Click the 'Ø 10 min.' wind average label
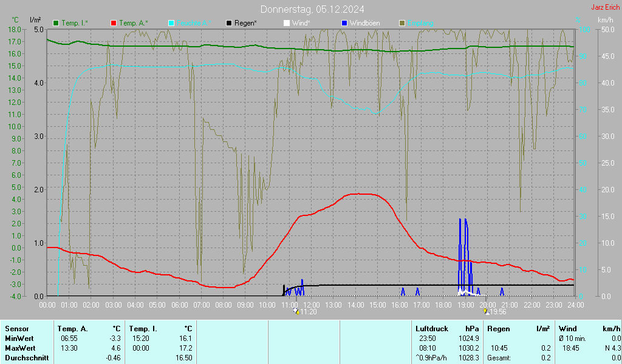Image resolution: width=622 pixels, height=364 pixels. [572, 339]
